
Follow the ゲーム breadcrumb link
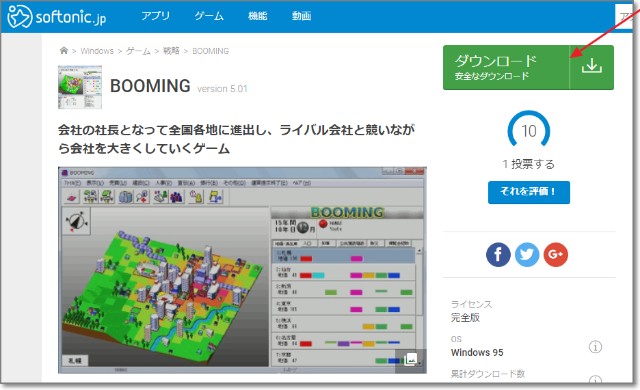[138, 51]
